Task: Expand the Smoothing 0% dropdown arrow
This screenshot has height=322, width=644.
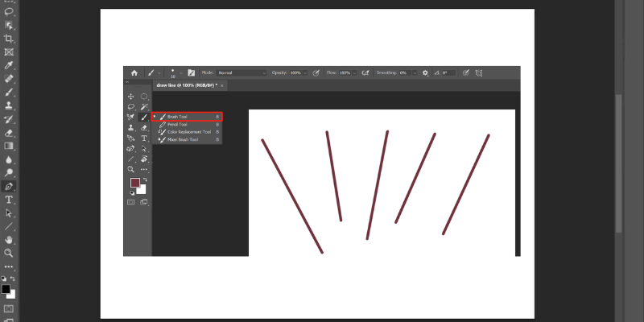Action: coord(415,72)
